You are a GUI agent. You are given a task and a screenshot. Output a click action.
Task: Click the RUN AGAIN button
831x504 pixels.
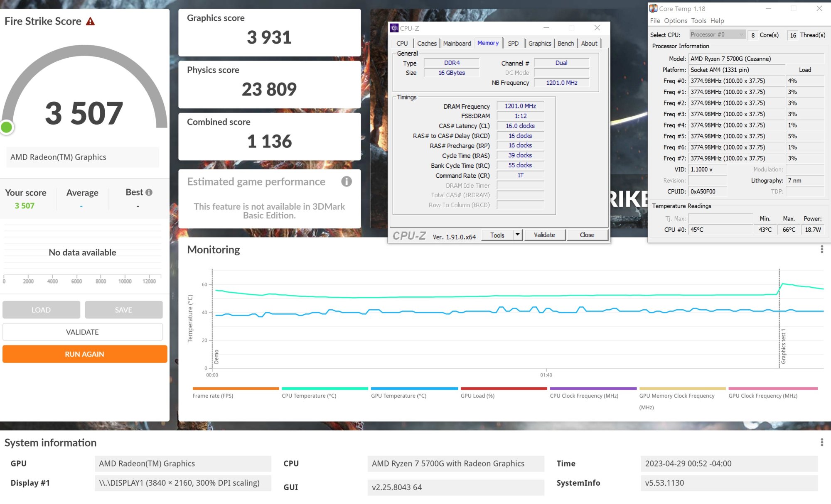tap(84, 354)
